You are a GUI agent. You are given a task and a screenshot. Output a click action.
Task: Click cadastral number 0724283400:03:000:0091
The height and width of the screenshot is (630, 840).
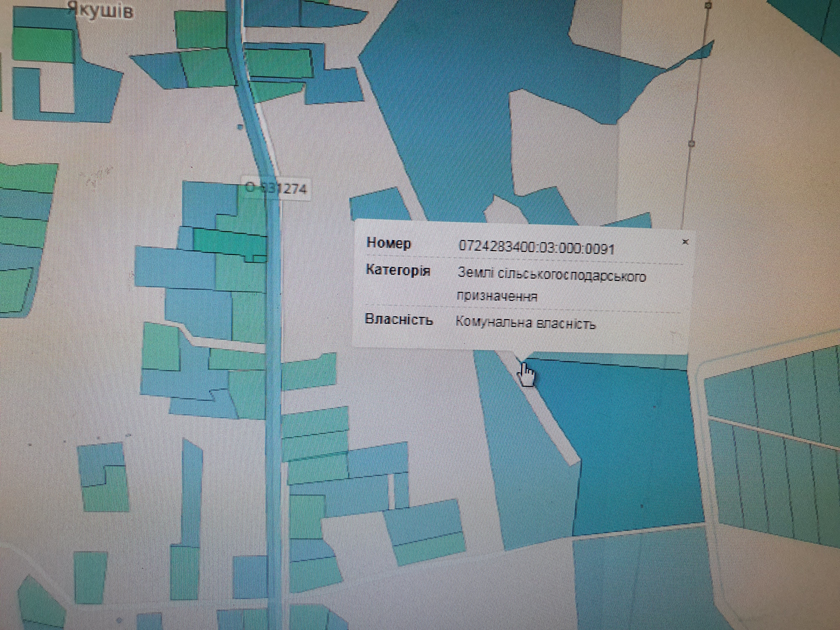[x=536, y=247]
